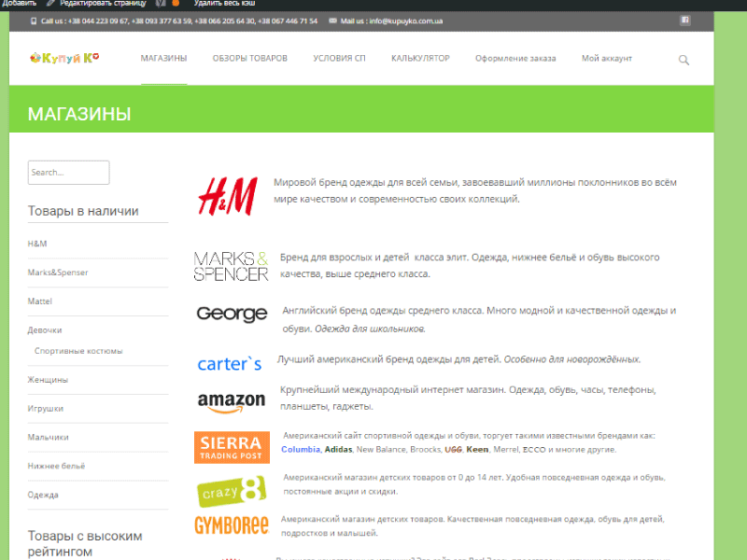The image size is (747, 560).
Task: Open the Mattel sidebar category
Action: pos(39,301)
